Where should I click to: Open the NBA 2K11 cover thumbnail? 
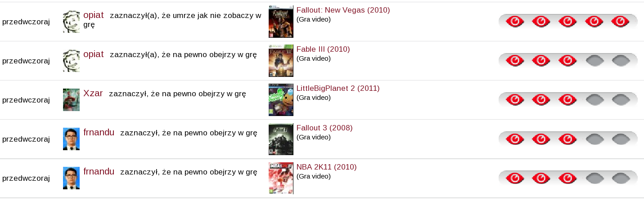[281, 178]
